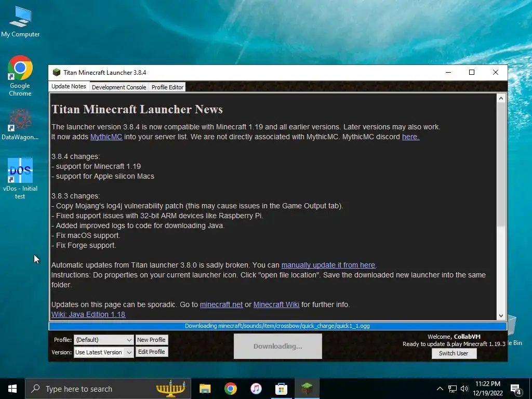The image size is (532, 399).
Task: Click the New Profile button
Action: point(151,340)
